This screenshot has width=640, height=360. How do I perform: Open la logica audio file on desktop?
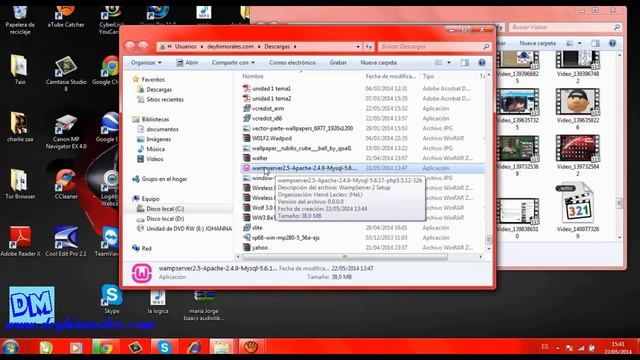click(158, 302)
